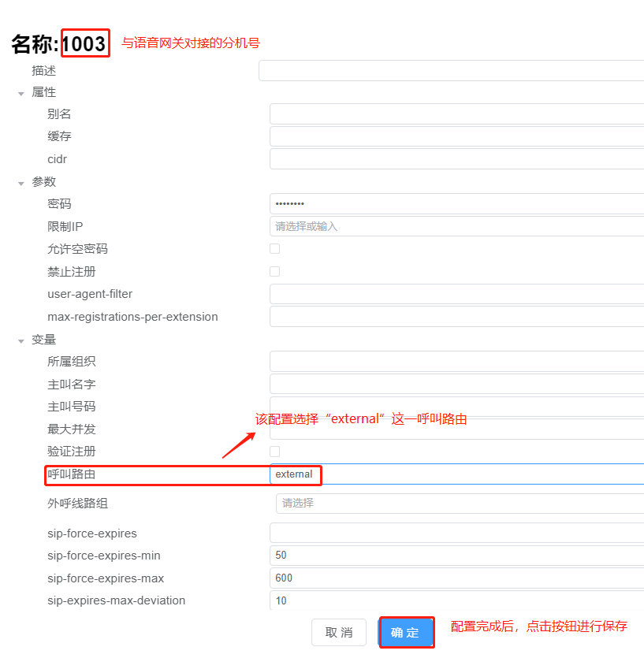Collapse the 属性 section
This screenshot has width=644, height=658.
click(20, 92)
